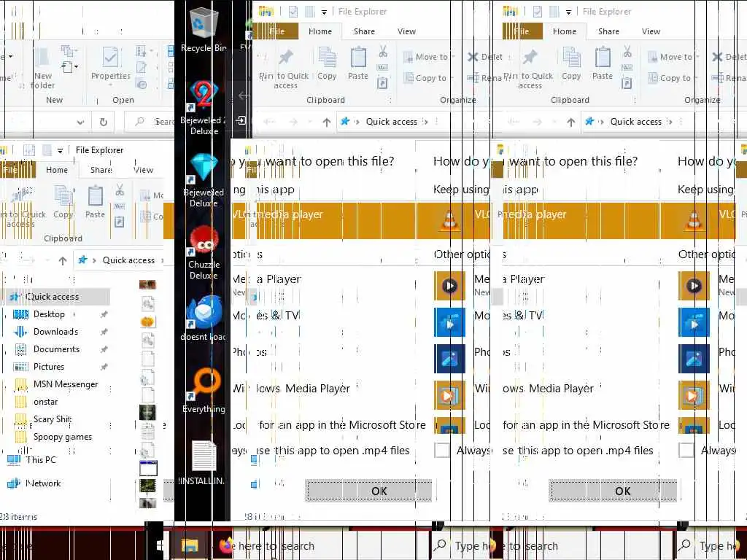The width and height of the screenshot is (747, 560).
Task: Click the pin icon on the Downloads row
Action: (104, 332)
